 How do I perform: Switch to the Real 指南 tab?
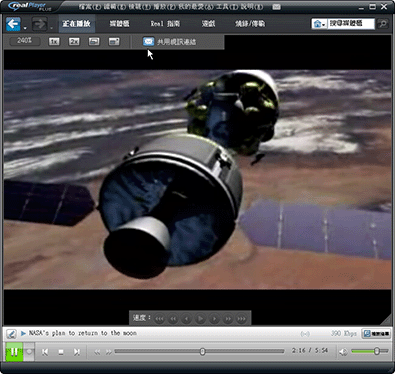[x=165, y=24]
